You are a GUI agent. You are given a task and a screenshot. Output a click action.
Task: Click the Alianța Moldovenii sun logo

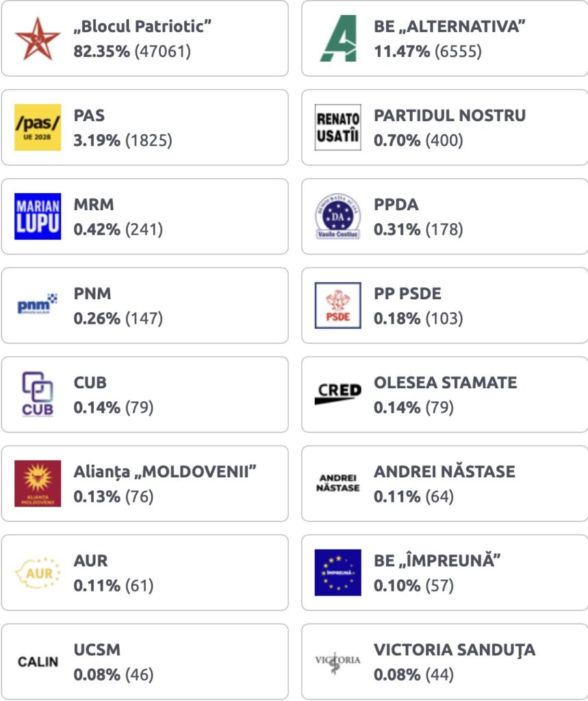point(38,483)
